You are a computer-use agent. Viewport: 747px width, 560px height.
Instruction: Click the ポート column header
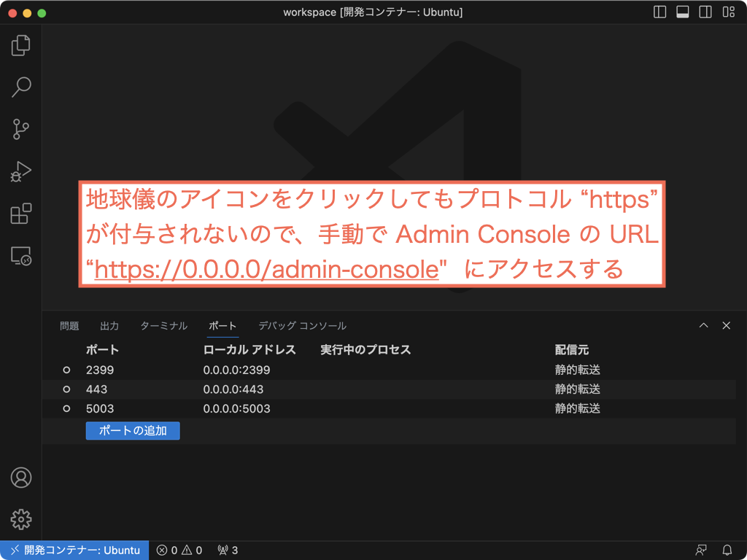(x=102, y=350)
